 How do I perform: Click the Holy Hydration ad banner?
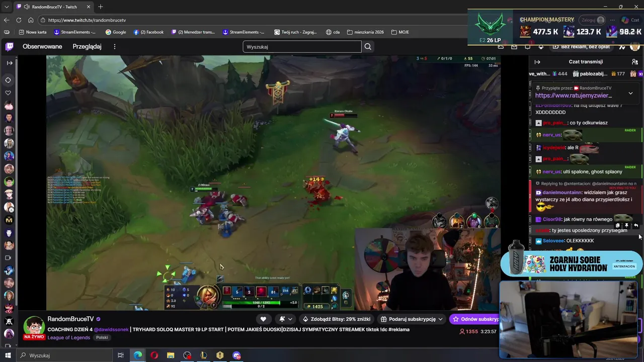tap(571, 263)
